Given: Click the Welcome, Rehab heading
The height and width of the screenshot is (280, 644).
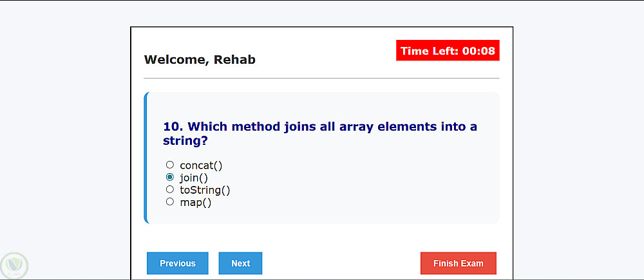Looking at the screenshot, I should pos(200,60).
